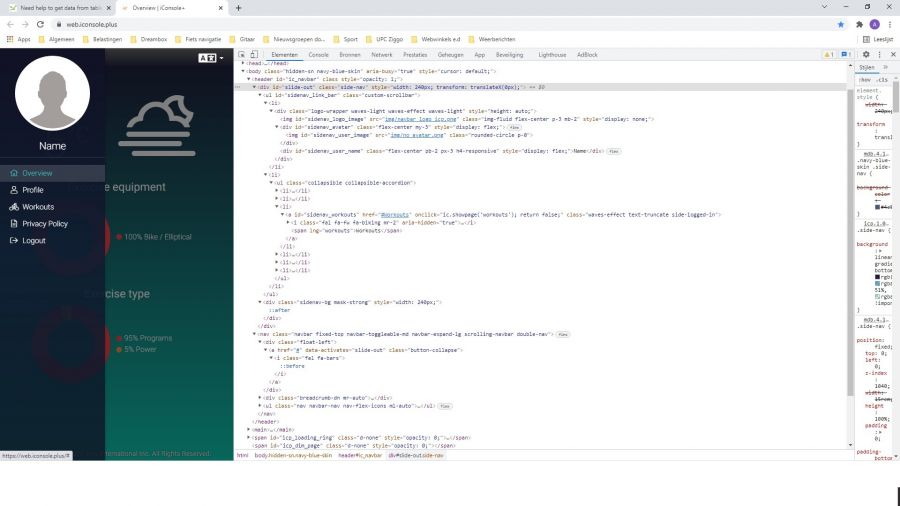Screen dimensions: 900x506
Task: Go back to the previous page
Action: [x=10, y=24]
